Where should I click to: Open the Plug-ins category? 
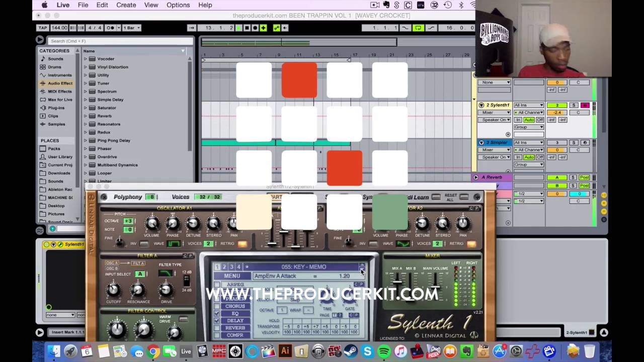[56, 108]
